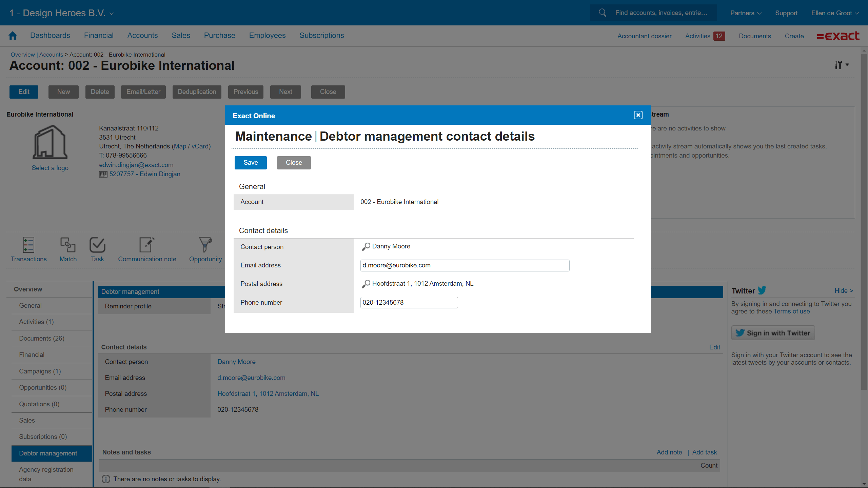This screenshot has width=868, height=488.
Task: Browse postal address lookup icon
Action: pyautogui.click(x=366, y=284)
